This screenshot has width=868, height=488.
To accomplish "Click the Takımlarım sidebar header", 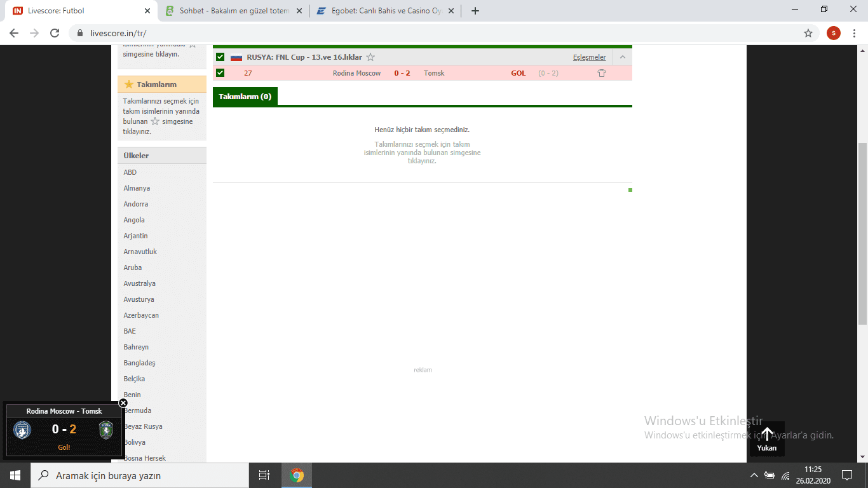I will (x=162, y=85).
